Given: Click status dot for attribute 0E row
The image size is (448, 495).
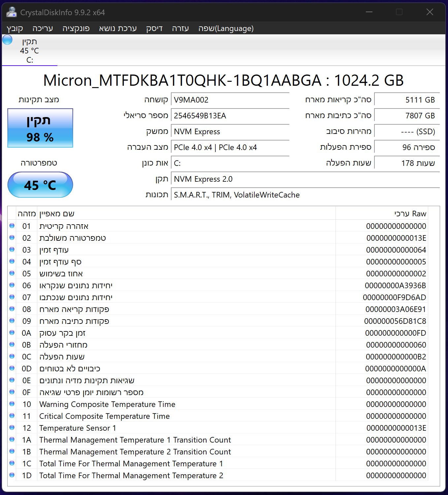Looking at the screenshot, I should tap(12, 380).
